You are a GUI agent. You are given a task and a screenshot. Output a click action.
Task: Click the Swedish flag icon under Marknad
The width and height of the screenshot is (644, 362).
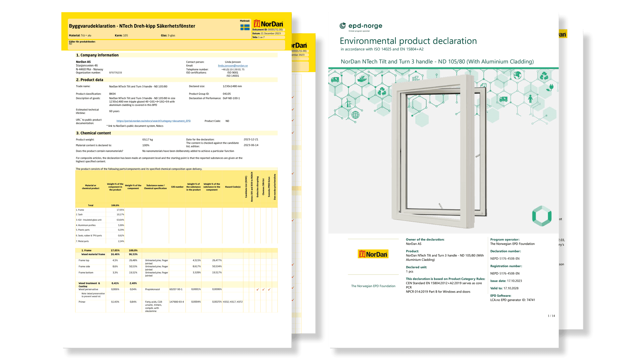245,27
